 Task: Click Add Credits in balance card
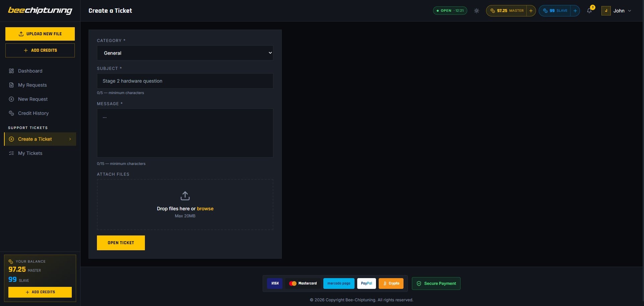click(40, 292)
